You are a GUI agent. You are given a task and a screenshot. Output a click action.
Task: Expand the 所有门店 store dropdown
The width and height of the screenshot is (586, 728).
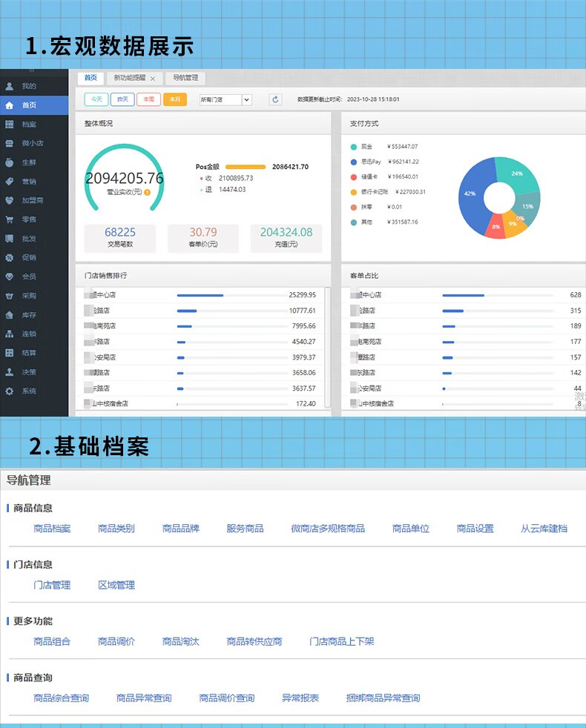(247, 99)
